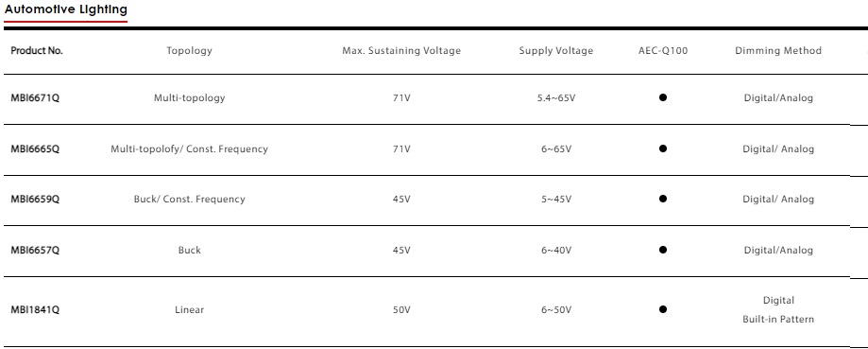Click the AEC-Q100 dot for MBI6665Q
Screen dimensions: 868x349
point(663,148)
